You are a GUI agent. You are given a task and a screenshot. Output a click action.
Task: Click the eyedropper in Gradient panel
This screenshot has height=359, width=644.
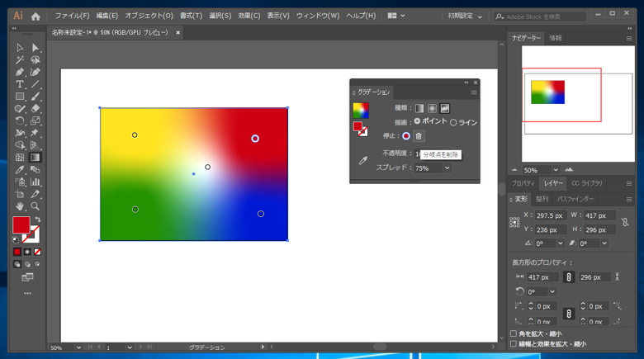[362, 161]
